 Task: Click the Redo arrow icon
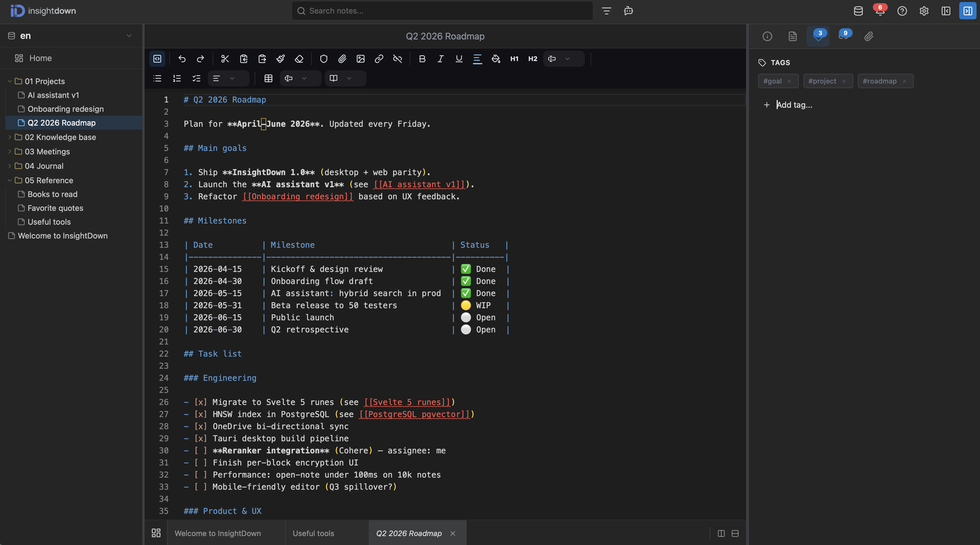pos(200,58)
